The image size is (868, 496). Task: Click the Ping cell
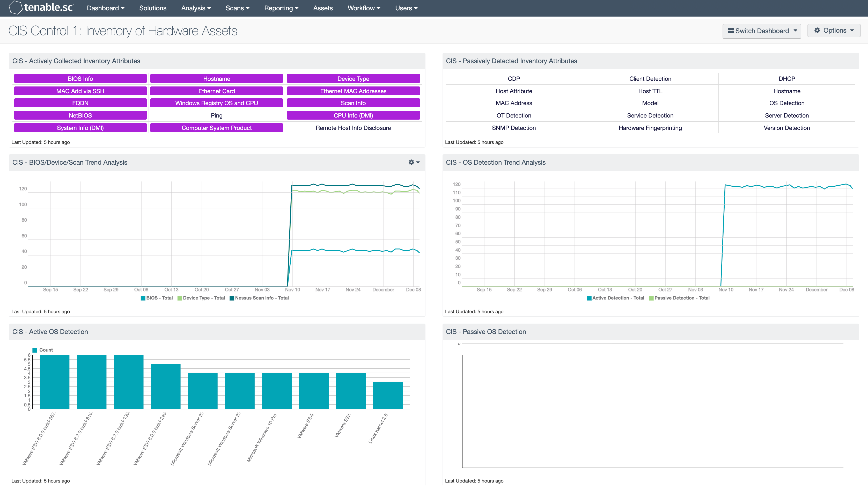[217, 115]
